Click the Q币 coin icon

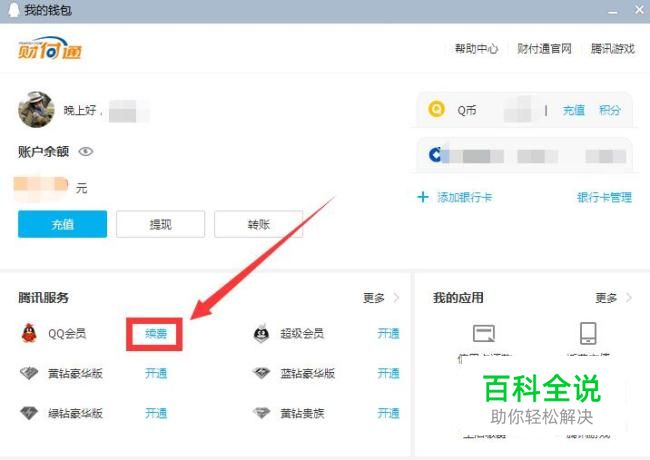click(x=436, y=109)
